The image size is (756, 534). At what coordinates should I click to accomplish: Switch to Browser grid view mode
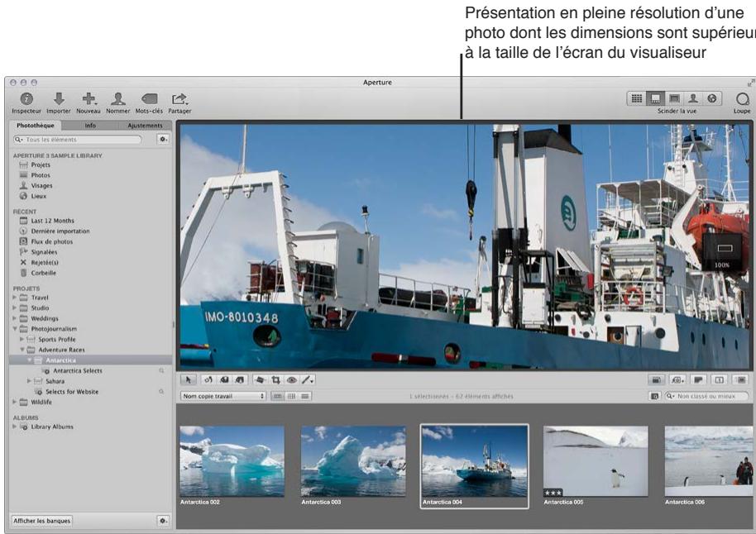[636, 98]
